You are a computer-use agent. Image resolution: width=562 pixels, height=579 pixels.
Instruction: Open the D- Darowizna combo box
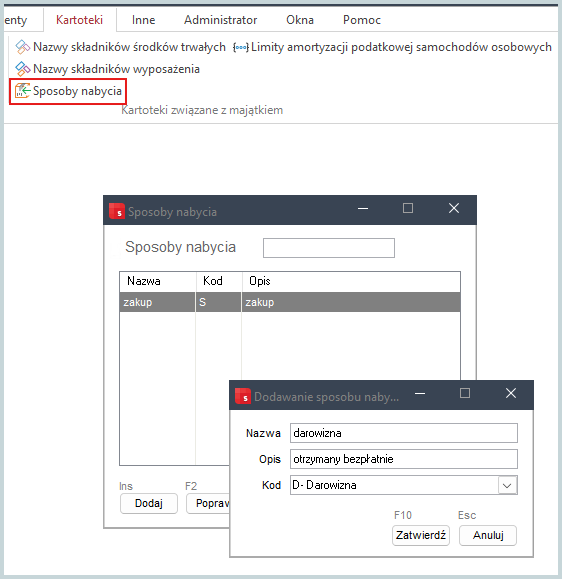coord(404,485)
